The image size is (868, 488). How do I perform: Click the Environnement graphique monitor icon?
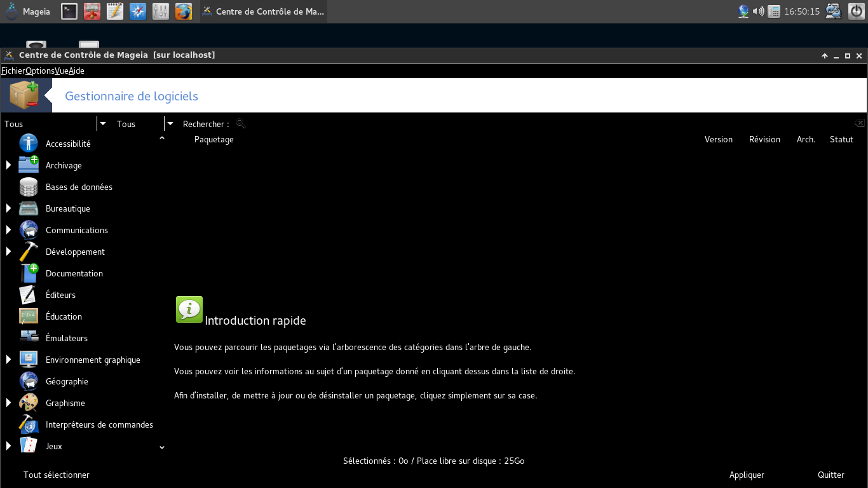pos(29,360)
